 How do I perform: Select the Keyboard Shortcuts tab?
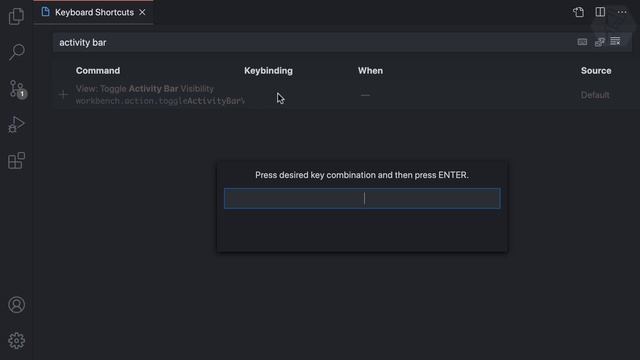[93, 12]
